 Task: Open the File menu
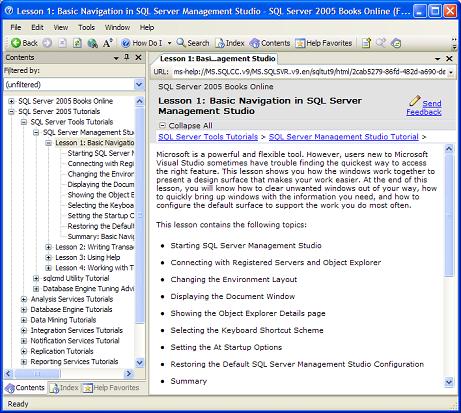click(x=16, y=27)
